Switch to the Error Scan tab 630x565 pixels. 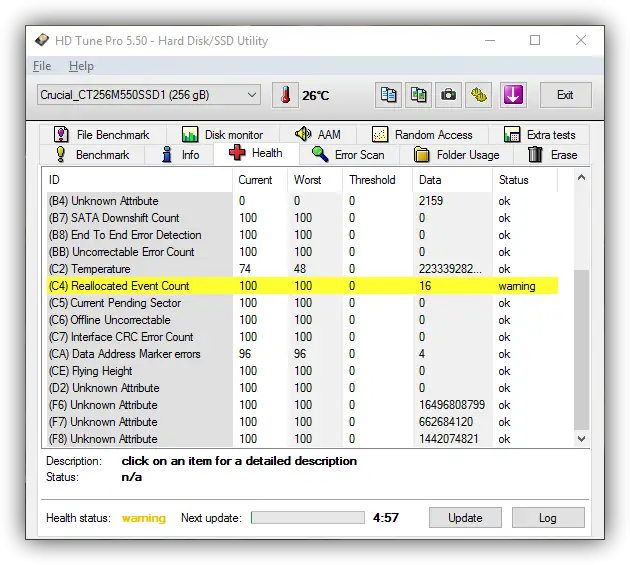coord(349,155)
